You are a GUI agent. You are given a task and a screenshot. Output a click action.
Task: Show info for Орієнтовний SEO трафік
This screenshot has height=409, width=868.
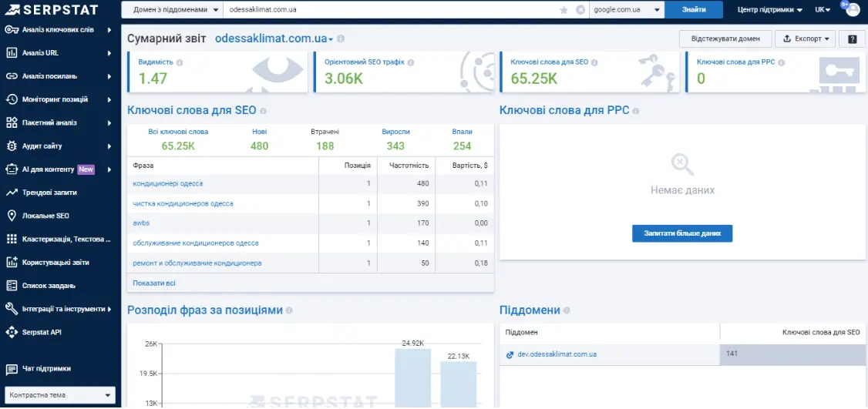[410, 62]
